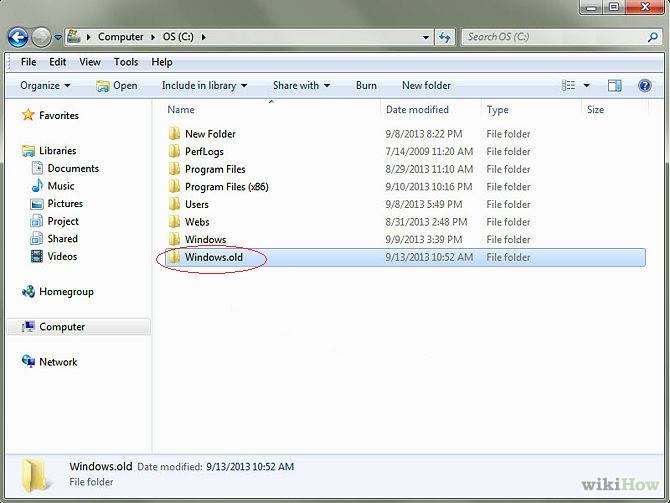Select the PerfLogs folder icon
This screenshot has height=503, width=670.
coord(174,151)
